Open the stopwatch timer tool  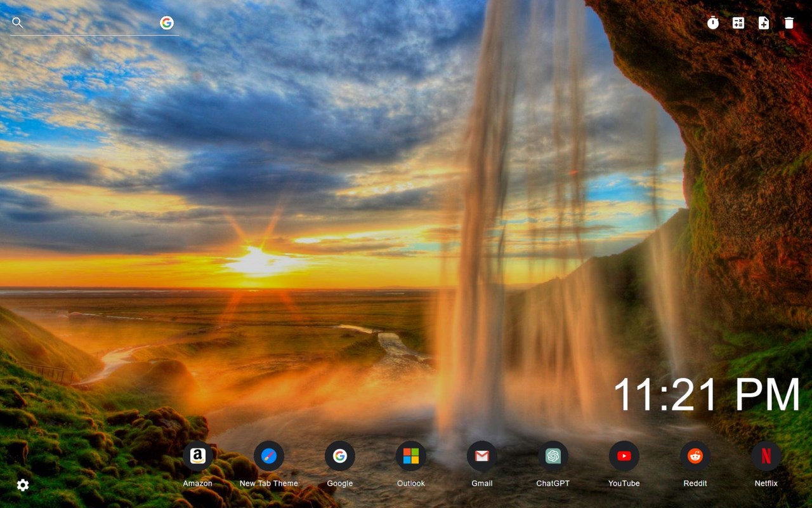click(713, 23)
